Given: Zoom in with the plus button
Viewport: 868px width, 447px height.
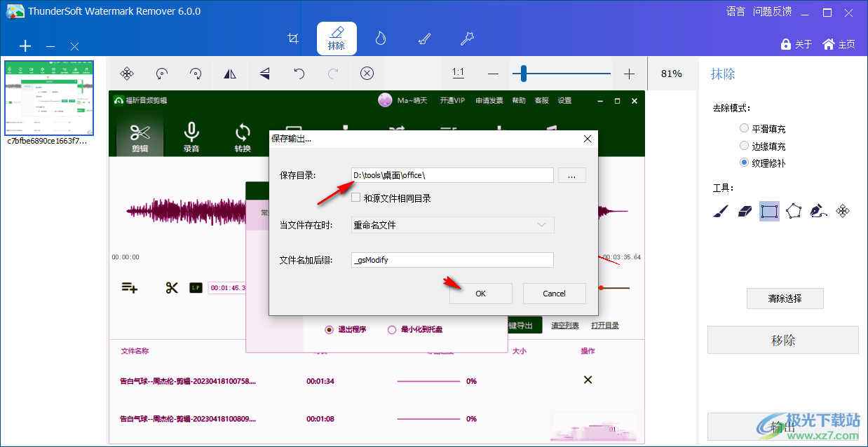Looking at the screenshot, I should (x=629, y=74).
